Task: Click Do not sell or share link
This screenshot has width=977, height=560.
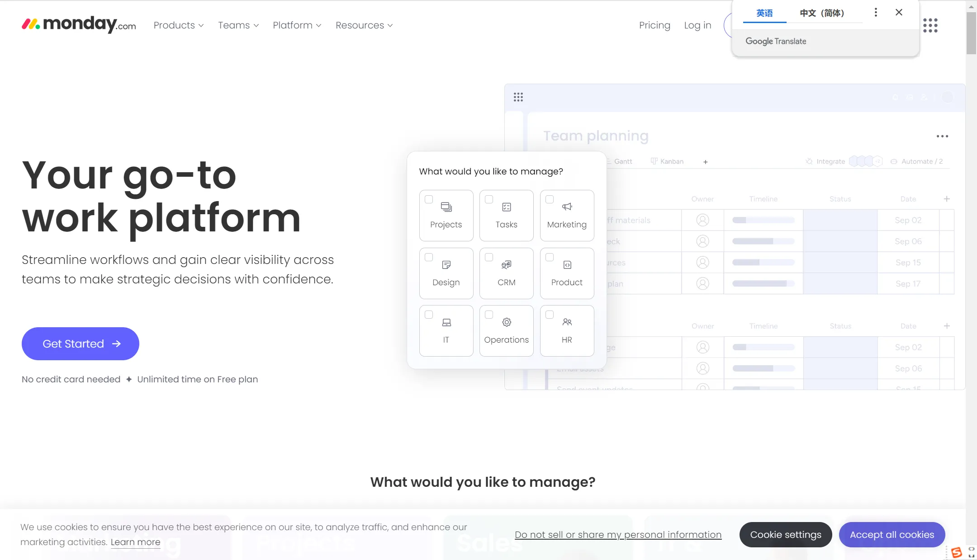Action: [618, 535]
